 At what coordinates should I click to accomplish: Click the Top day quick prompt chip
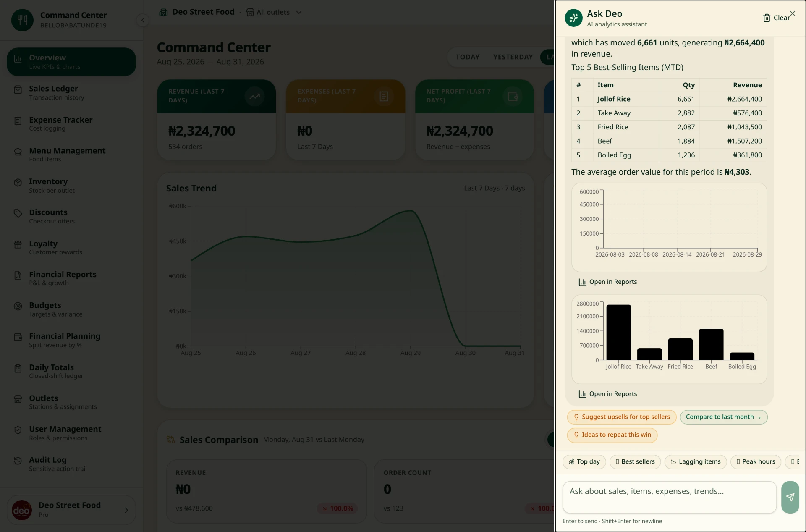584,462
